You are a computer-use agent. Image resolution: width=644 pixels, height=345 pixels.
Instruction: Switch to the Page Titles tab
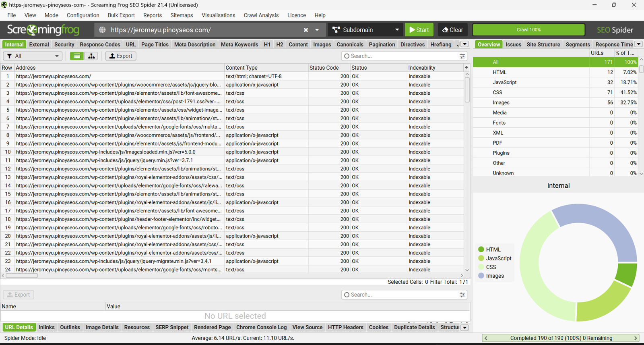click(155, 44)
